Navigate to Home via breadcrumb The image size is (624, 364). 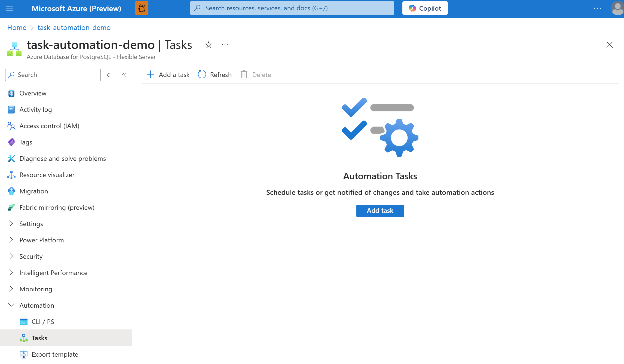17,27
